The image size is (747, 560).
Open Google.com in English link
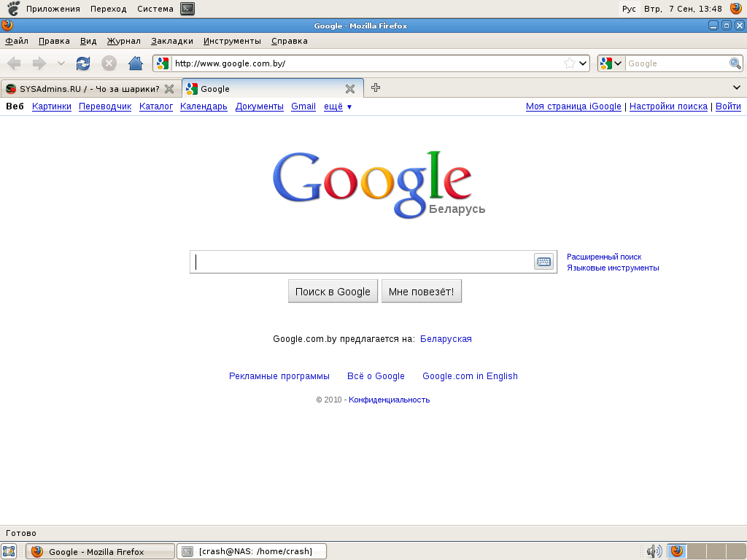(470, 376)
